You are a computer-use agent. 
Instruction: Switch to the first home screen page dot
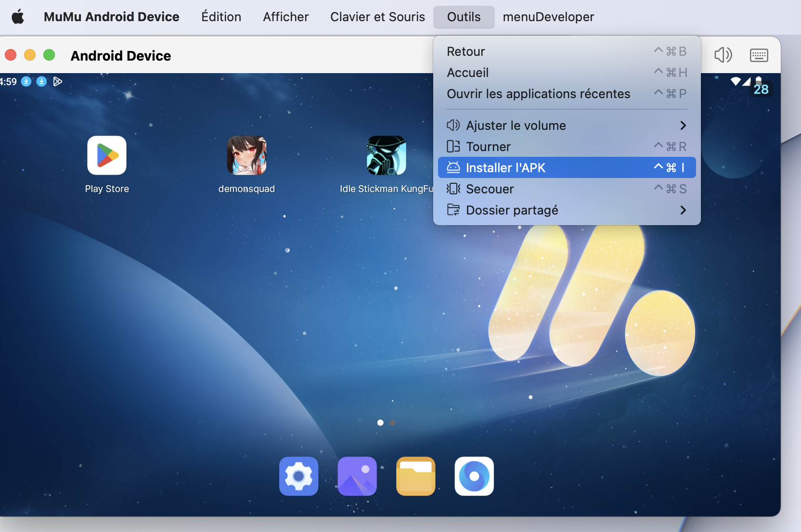[380, 423]
